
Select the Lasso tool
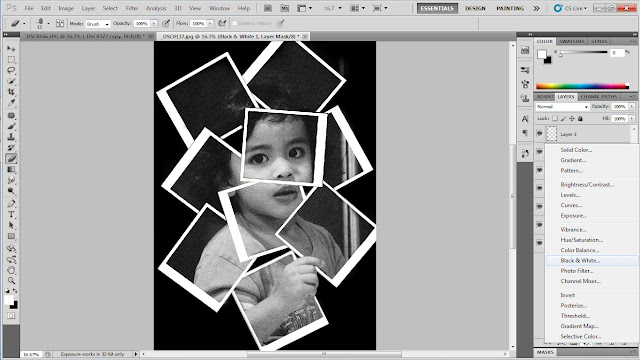pyautogui.click(x=11, y=70)
